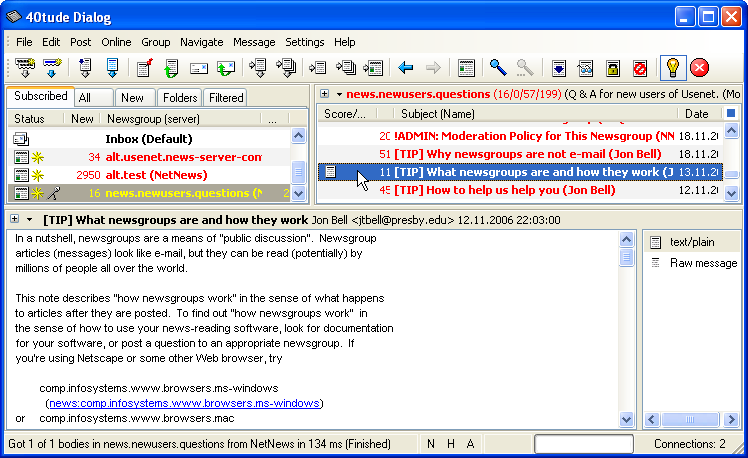Image resolution: width=748 pixels, height=458 pixels.
Task: Expand the plus box in message header bar
Action: click(x=14, y=220)
